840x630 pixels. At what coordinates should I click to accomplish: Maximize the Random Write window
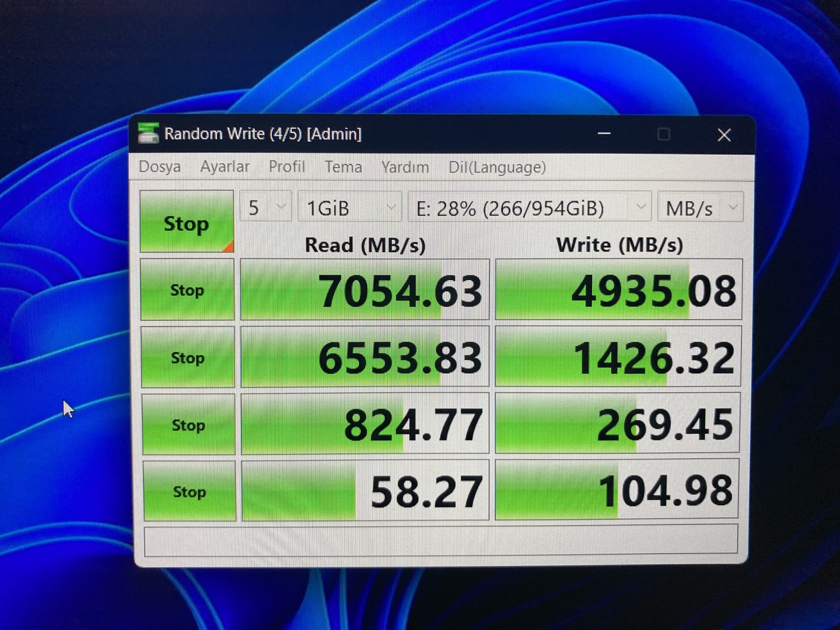[x=664, y=135]
